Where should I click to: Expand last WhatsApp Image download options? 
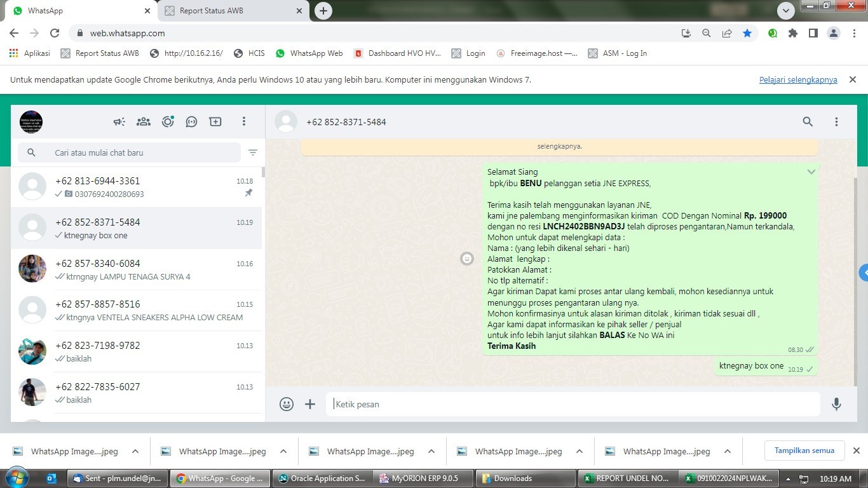coord(728,451)
